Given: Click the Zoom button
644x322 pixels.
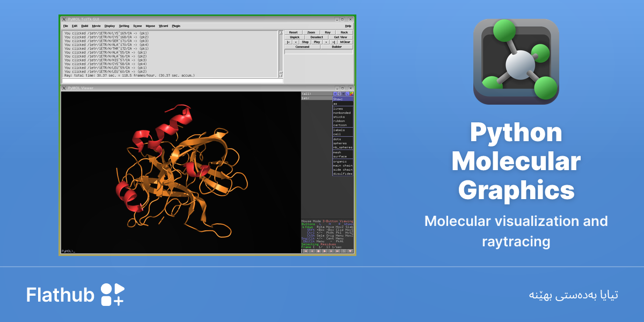Looking at the screenshot, I should 311,32.
